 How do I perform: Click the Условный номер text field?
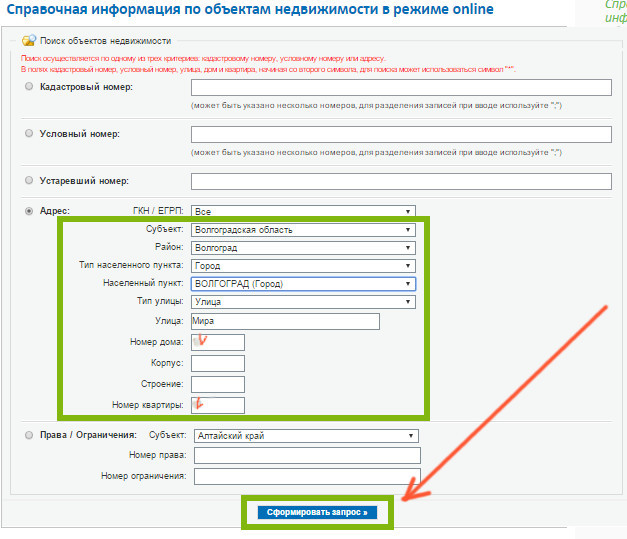[x=400, y=134]
